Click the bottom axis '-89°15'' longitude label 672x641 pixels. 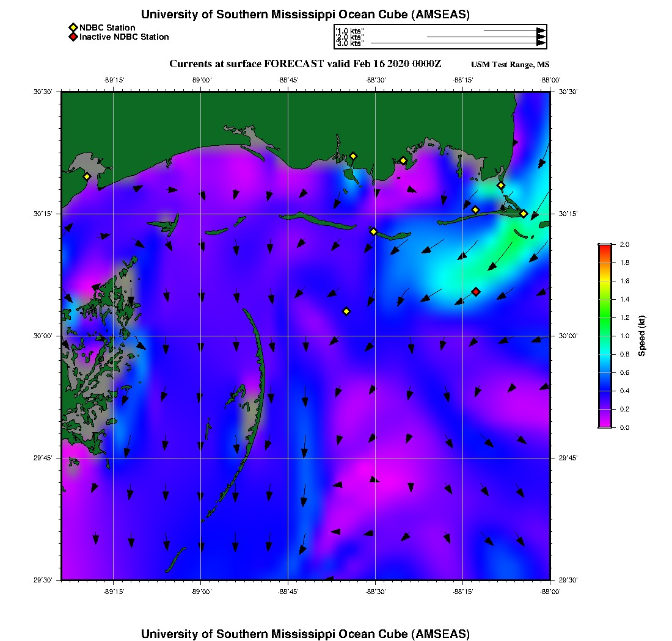[114, 592]
